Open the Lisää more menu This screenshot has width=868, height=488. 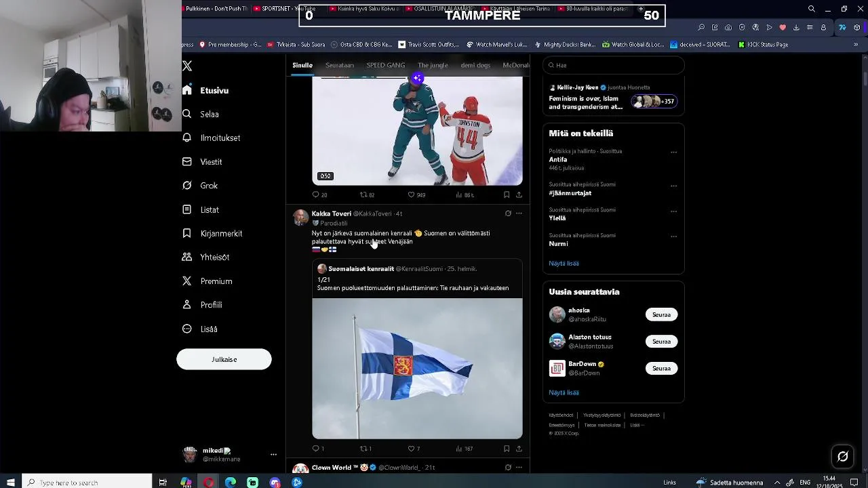(x=200, y=329)
